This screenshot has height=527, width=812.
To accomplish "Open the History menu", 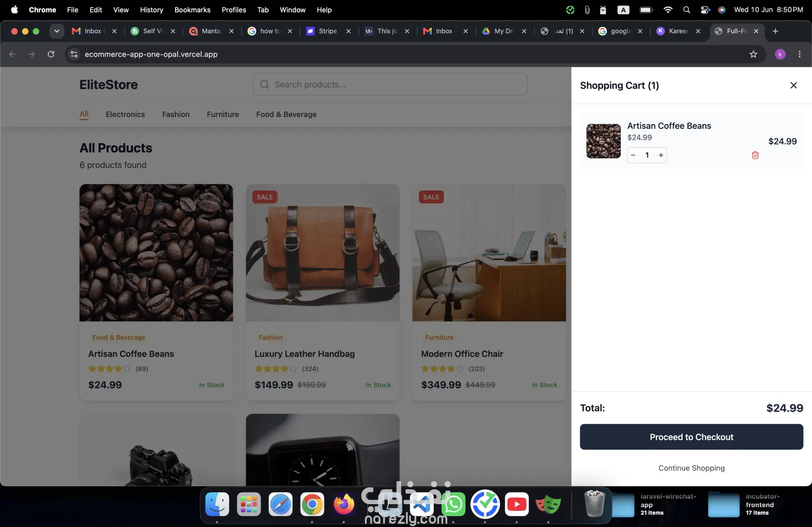I will click(x=151, y=10).
